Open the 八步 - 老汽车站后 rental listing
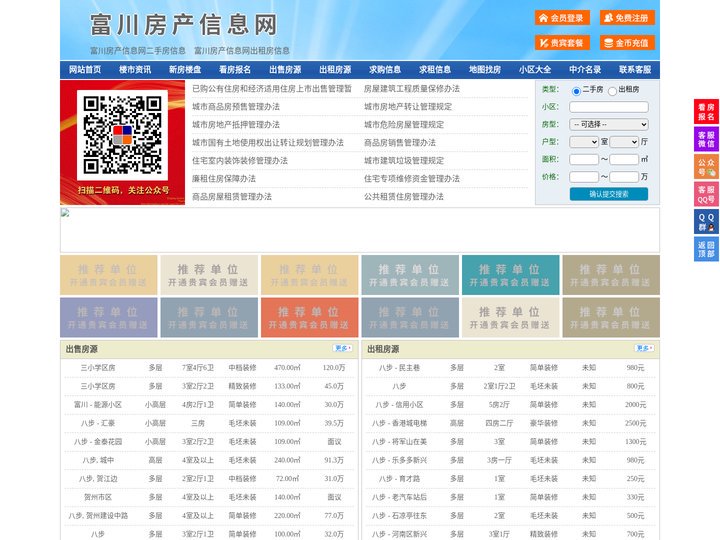Screen dimensions: 720x540 tap(399, 497)
